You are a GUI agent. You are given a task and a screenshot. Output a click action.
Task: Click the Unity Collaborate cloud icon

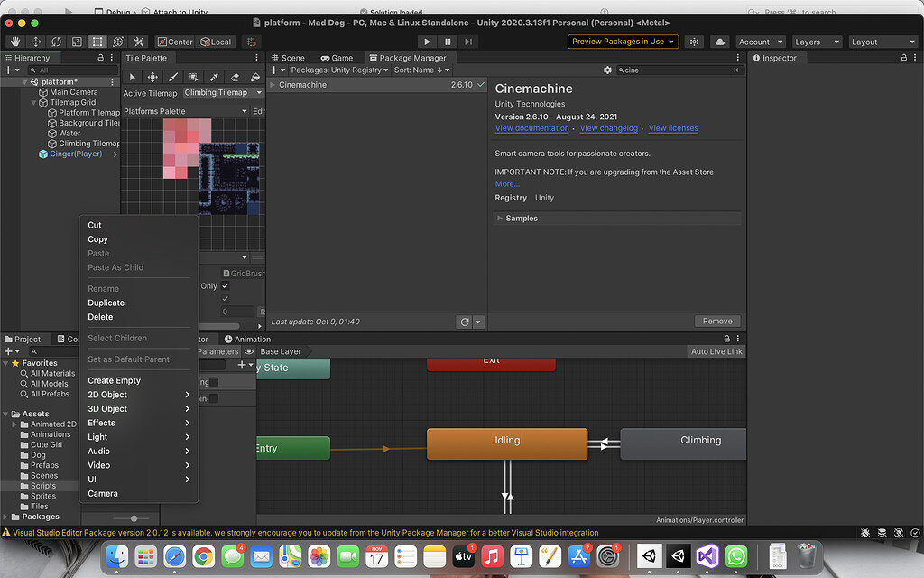point(721,42)
